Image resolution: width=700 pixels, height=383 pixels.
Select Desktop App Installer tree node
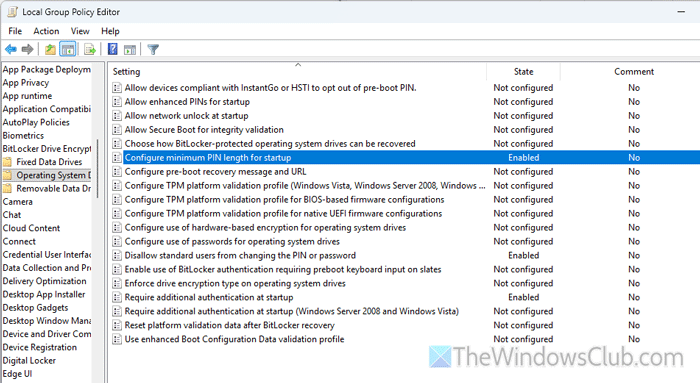point(44,294)
